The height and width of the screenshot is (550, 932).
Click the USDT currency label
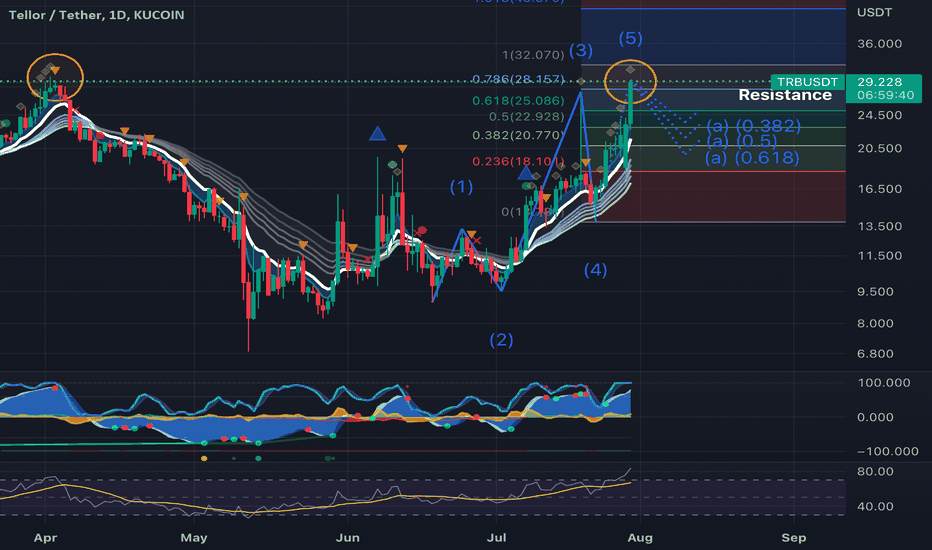(874, 12)
